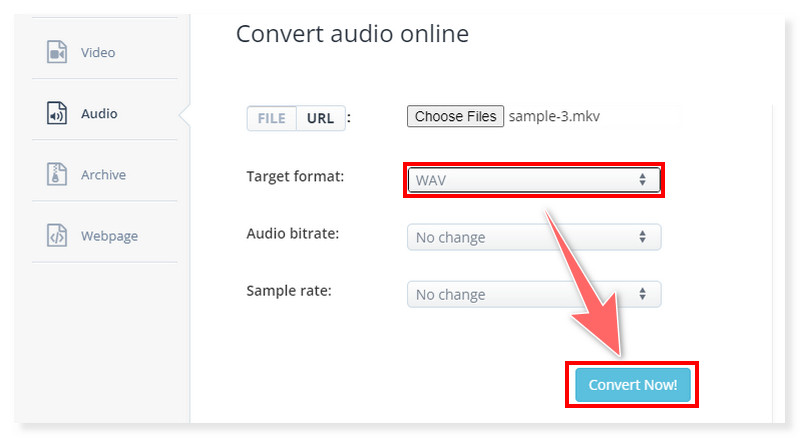Click the Video camera file icon
Viewport: 800px width, 438px height.
click(x=57, y=52)
